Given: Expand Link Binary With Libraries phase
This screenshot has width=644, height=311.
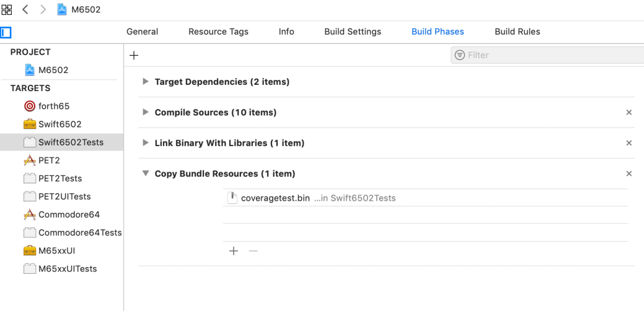Looking at the screenshot, I should pyautogui.click(x=146, y=143).
